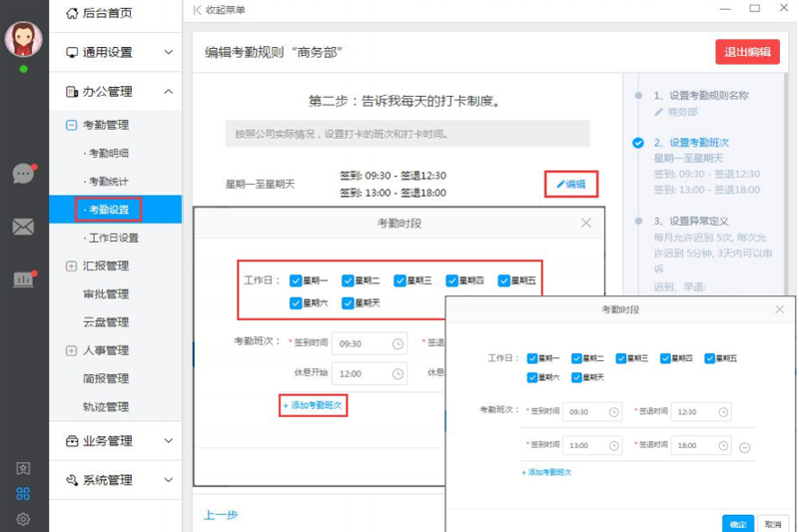Open the chat messages icon in dark sidebar
This screenshot has width=799, height=532.
point(23,174)
